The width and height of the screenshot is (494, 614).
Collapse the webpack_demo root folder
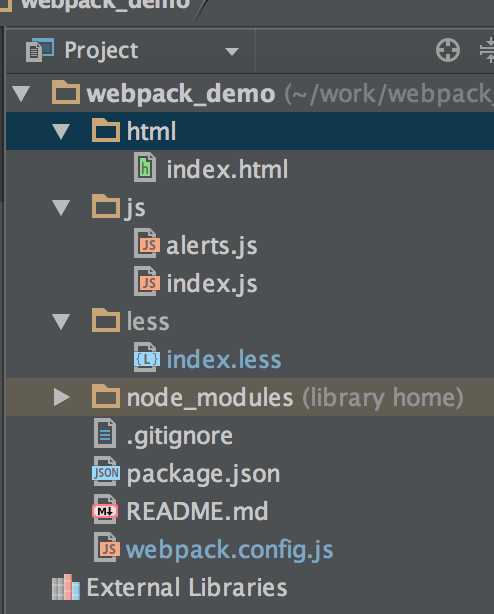click(21, 94)
